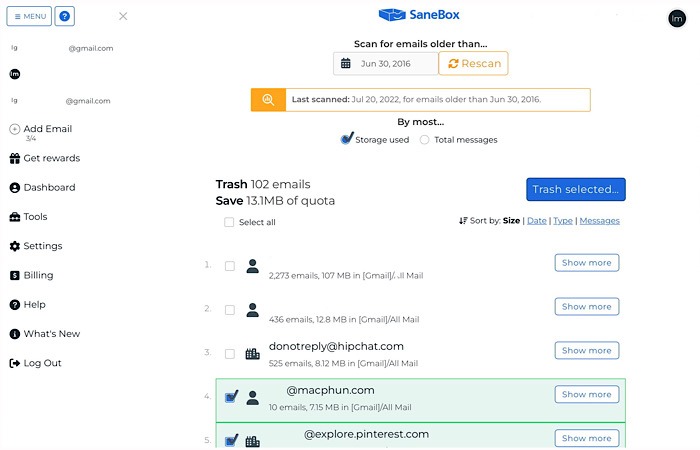
Task: Close the sidebar with the X icon
Action: [123, 17]
